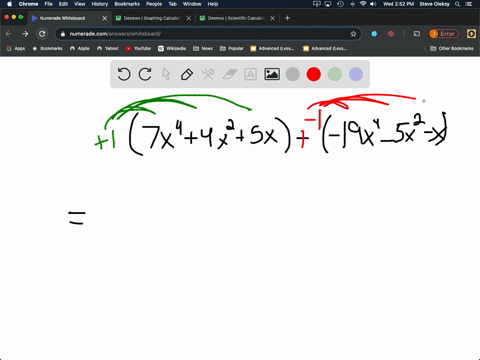The height and width of the screenshot is (360, 480).
Task: Select the pen drawing tool
Action: click(x=187, y=74)
